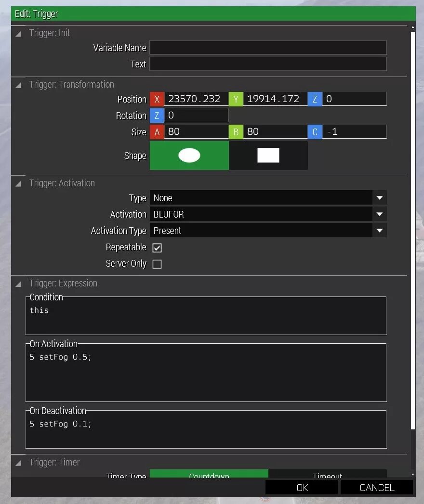Click the "5 setFog 0.1;" code text
424x504 pixels.
[x=61, y=424]
